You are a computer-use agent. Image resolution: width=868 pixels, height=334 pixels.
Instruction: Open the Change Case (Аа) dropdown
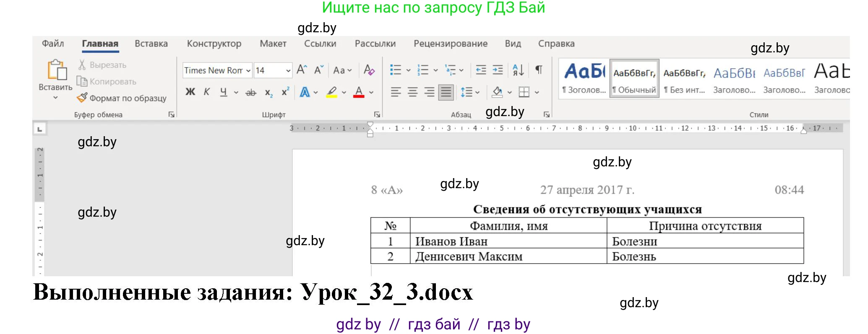pos(342,70)
